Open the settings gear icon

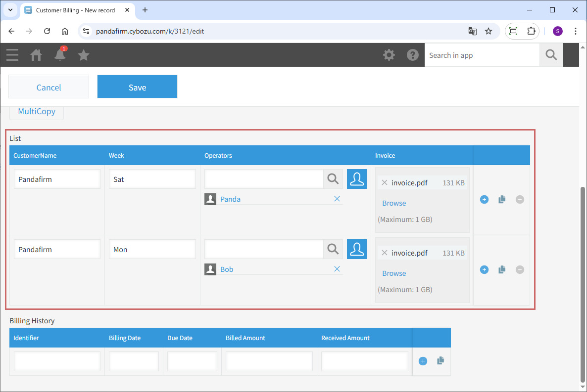point(389,55)
